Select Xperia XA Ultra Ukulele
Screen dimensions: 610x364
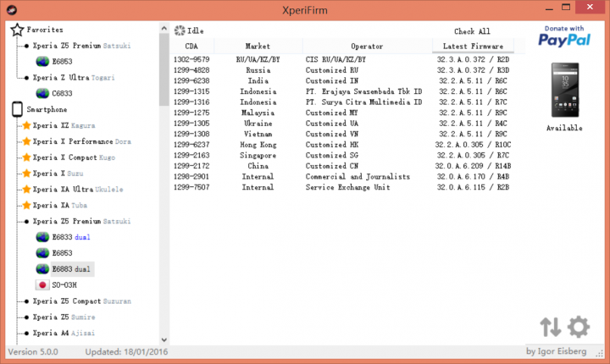coord(78,190)
